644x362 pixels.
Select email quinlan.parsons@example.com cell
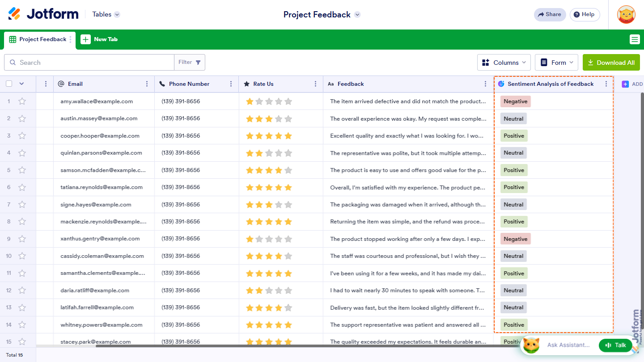pos(104,153)
